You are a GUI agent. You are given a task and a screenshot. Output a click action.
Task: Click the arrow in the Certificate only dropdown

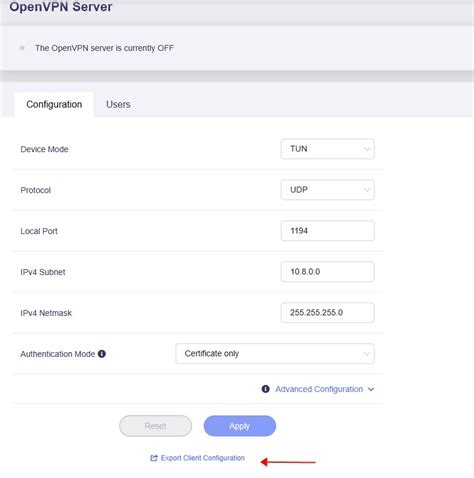[367, 354]
